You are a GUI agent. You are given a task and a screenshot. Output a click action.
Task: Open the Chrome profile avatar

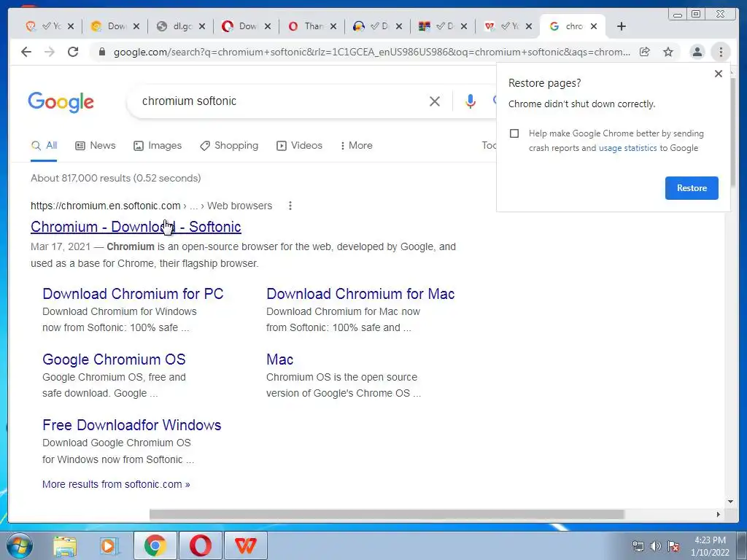click(697, 52)
